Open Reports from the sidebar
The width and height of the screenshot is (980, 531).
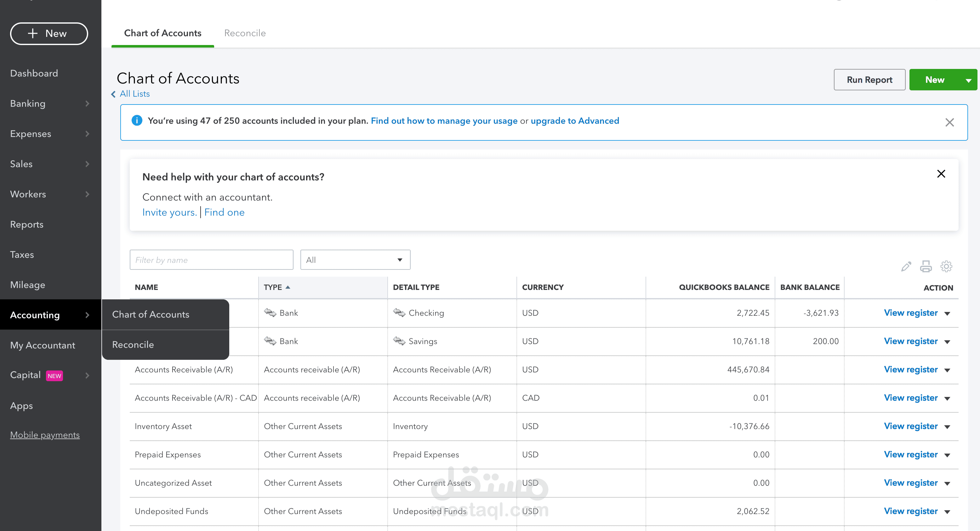[x=27, y=224]
